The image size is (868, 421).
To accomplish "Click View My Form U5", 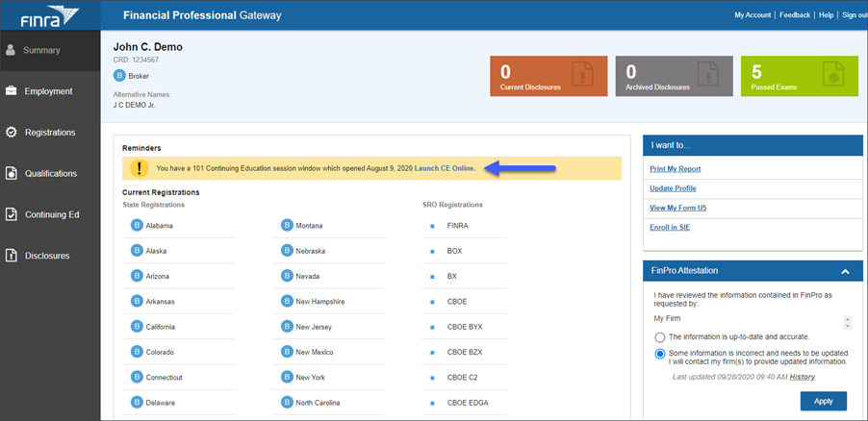I will [x=677, y=208].
